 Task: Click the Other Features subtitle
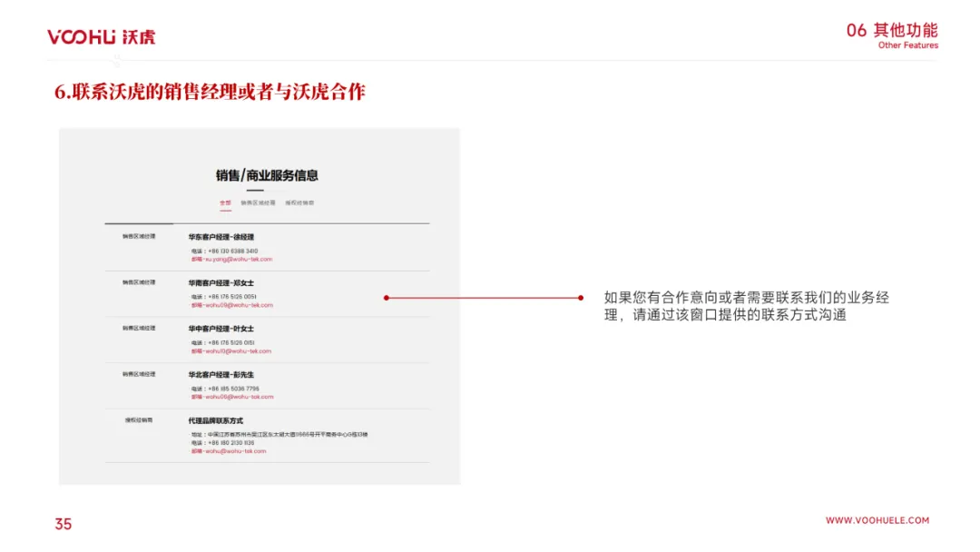click(908, 45)
